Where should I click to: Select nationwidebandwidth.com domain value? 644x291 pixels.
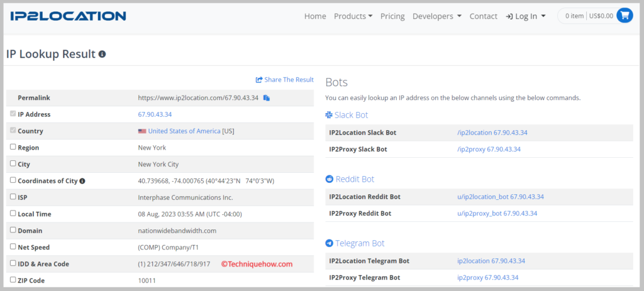(x=177, y=231)
